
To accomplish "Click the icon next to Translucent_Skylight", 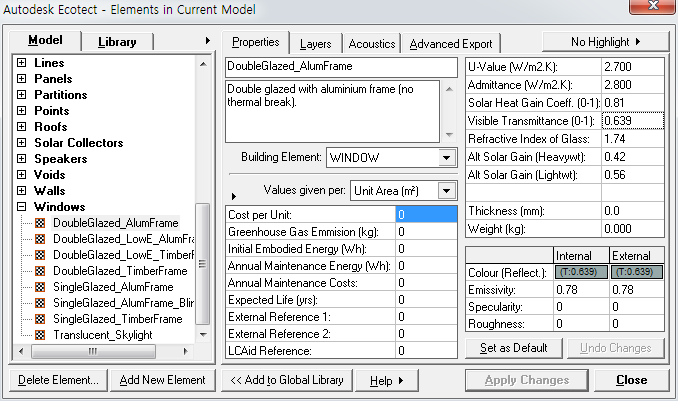I will [x=40, y=335].
